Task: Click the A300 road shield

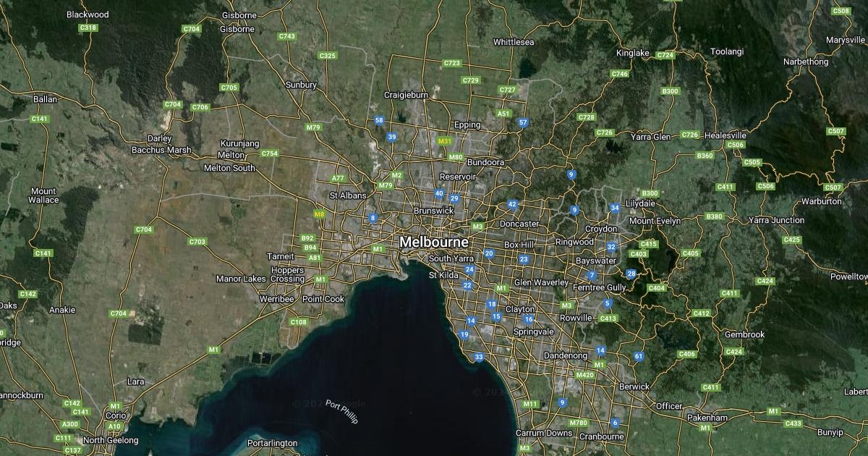Action: (x=70, y=424)
